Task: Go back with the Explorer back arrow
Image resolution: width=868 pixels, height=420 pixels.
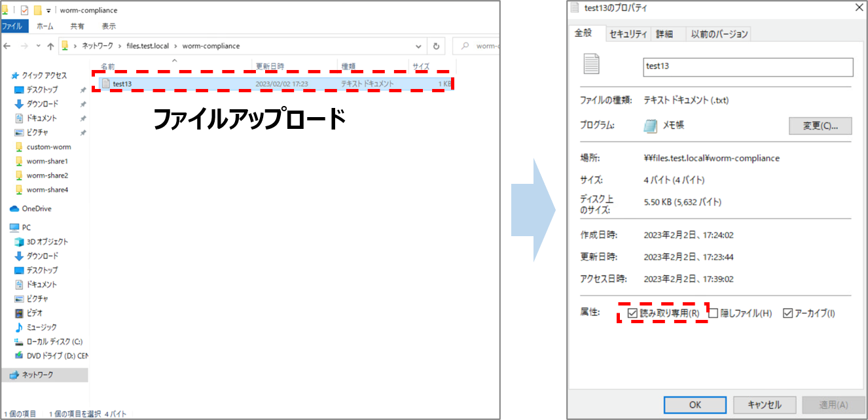Action: [8, 46]
